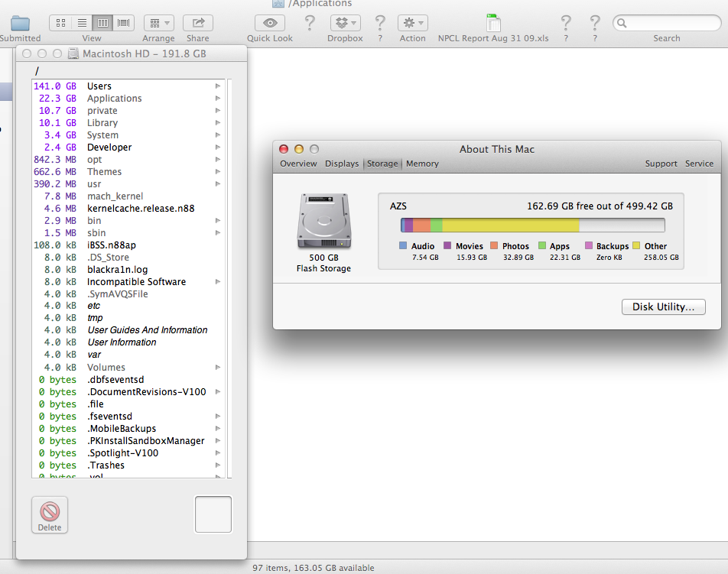Open the Displays tab in About This Mac

click(x=342, y=164)
